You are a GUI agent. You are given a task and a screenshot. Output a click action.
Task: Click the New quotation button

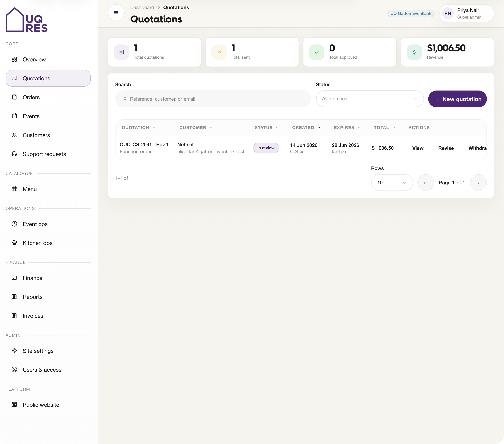(457, 99)
